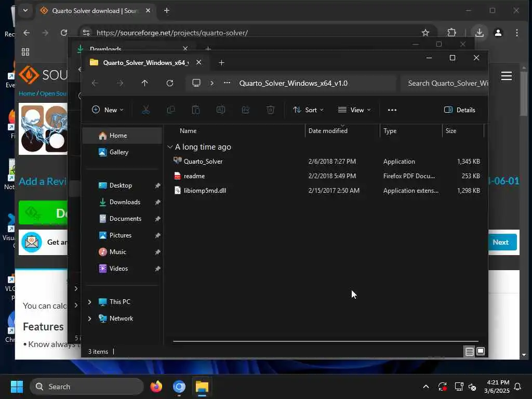Add a new Explorer tab

coord(221,63)
